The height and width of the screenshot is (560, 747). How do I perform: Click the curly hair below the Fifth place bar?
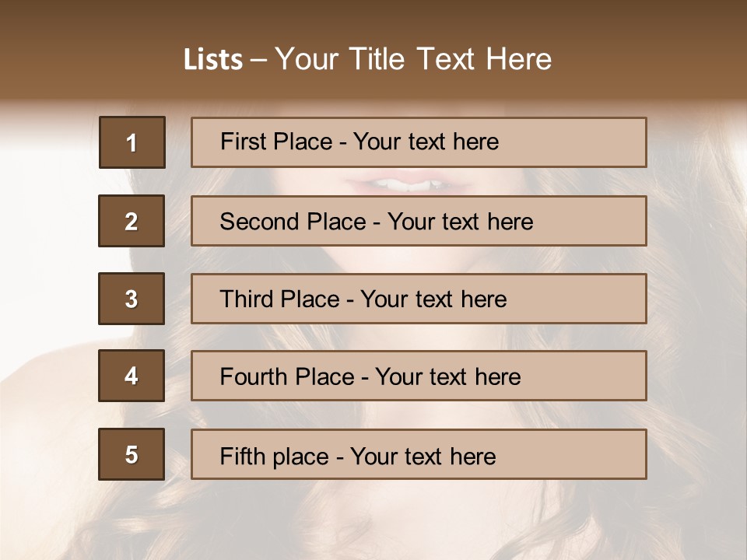(x=373, y=521)
